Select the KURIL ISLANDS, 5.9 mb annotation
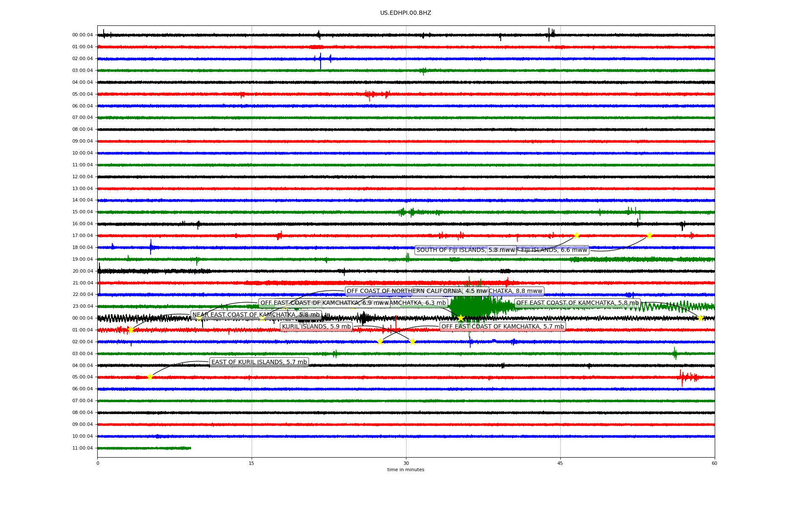Screen dimensions: 812x508 316,327
